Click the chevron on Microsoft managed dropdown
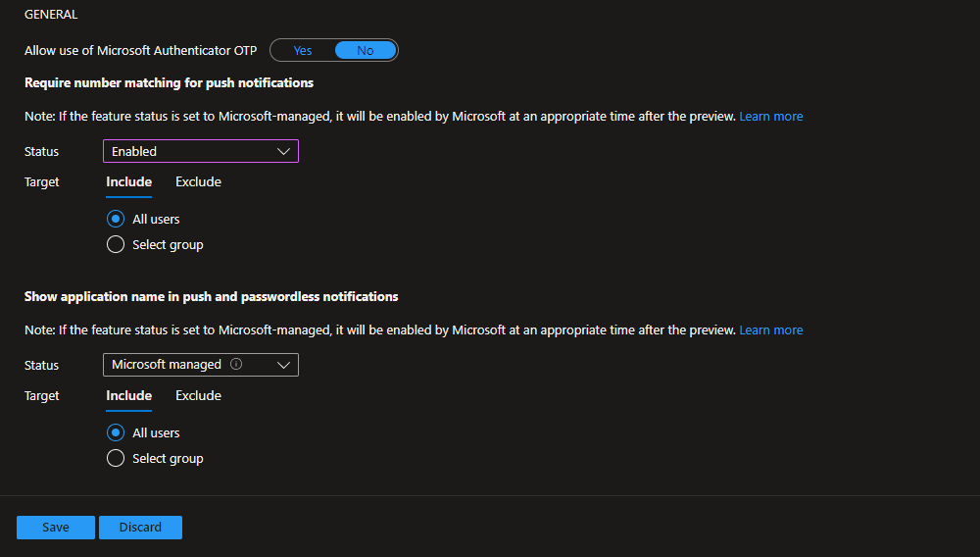This screenshot has height=557, width=980. pos(284,365)
